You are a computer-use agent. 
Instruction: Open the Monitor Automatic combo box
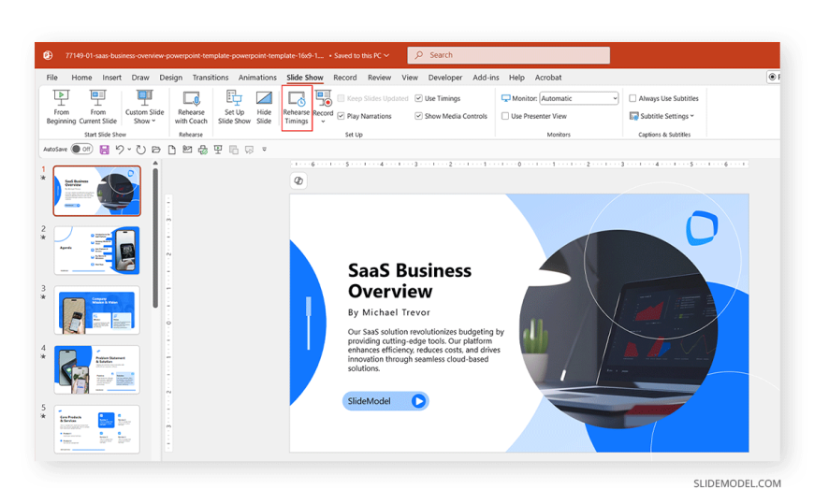(x=579, y=98)
